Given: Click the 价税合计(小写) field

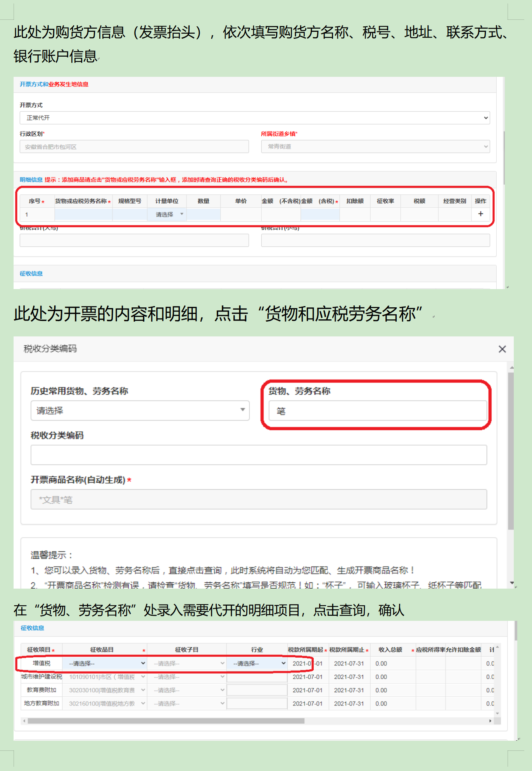Looking at the screenshot, I should pyautogui.click(x=375, y=240).
